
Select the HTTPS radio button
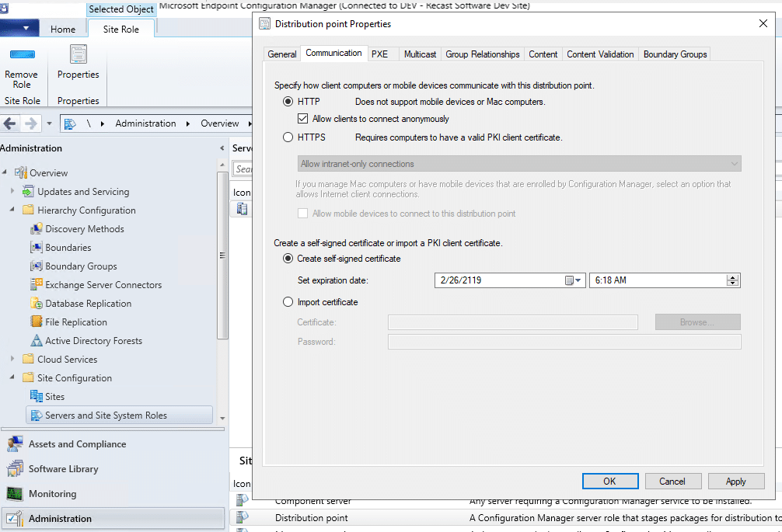point(288,137)
